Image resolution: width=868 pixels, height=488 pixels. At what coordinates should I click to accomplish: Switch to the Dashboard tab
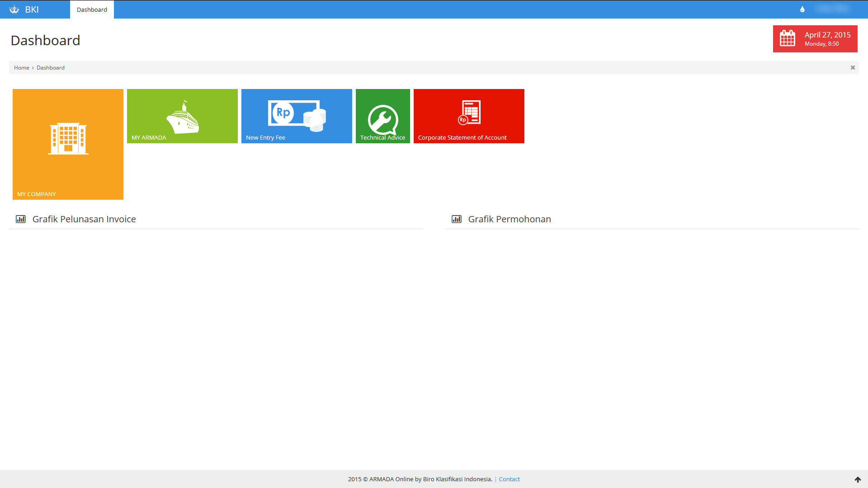(x=92, y=9)
